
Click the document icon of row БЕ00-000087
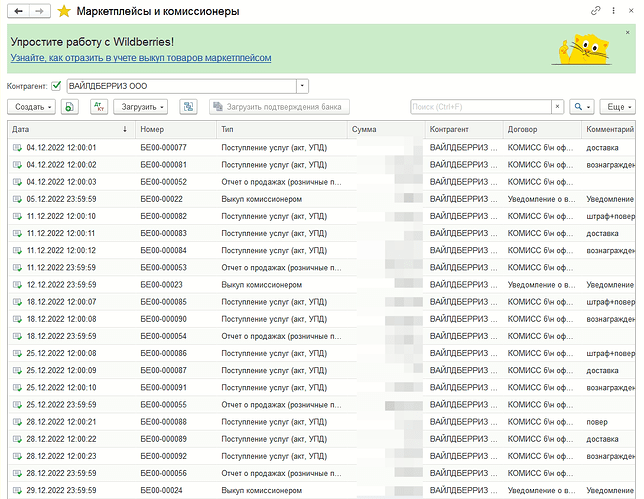17,371
